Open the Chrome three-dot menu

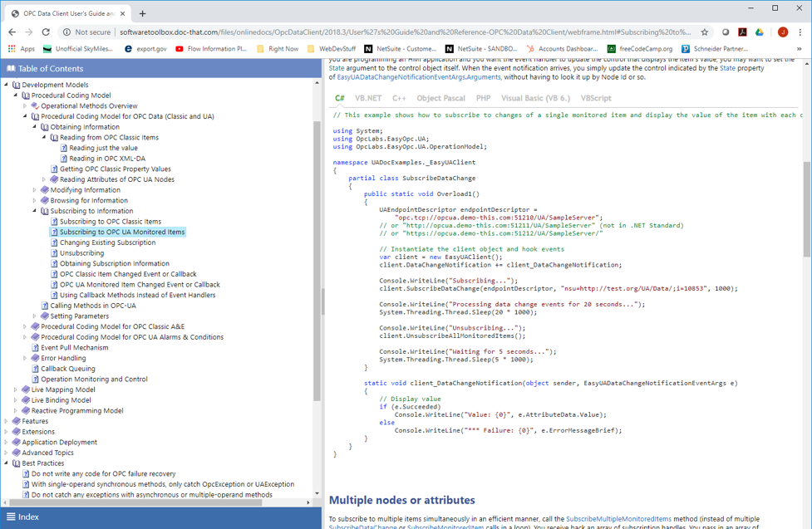[800, 32]
